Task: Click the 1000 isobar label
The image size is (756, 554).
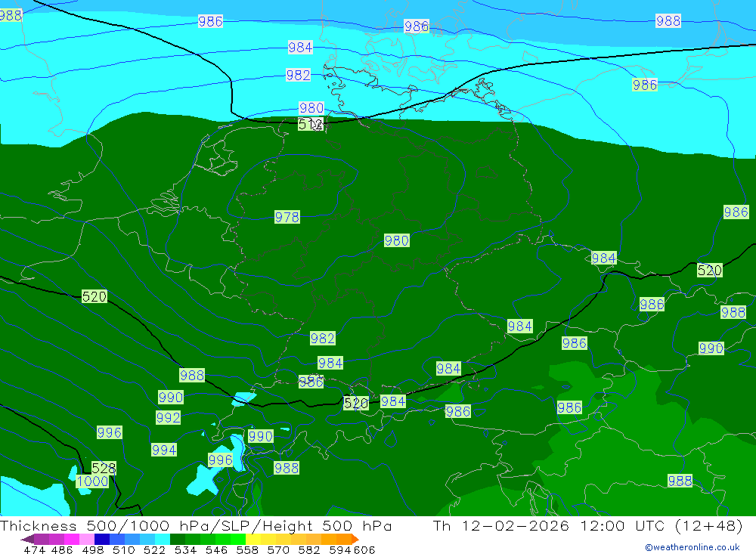Action: point(92,481)
